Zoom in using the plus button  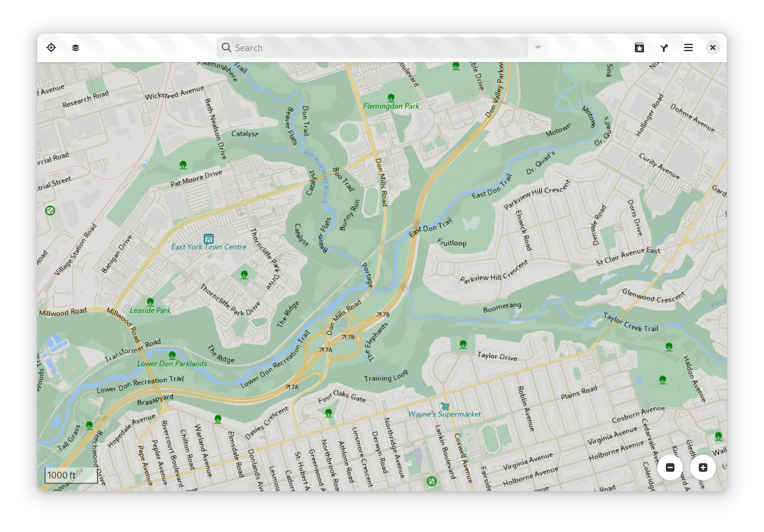pos(703,467)
